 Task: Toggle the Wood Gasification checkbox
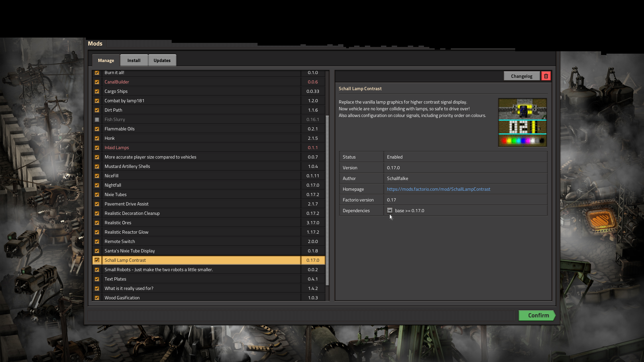pos(97,298)
